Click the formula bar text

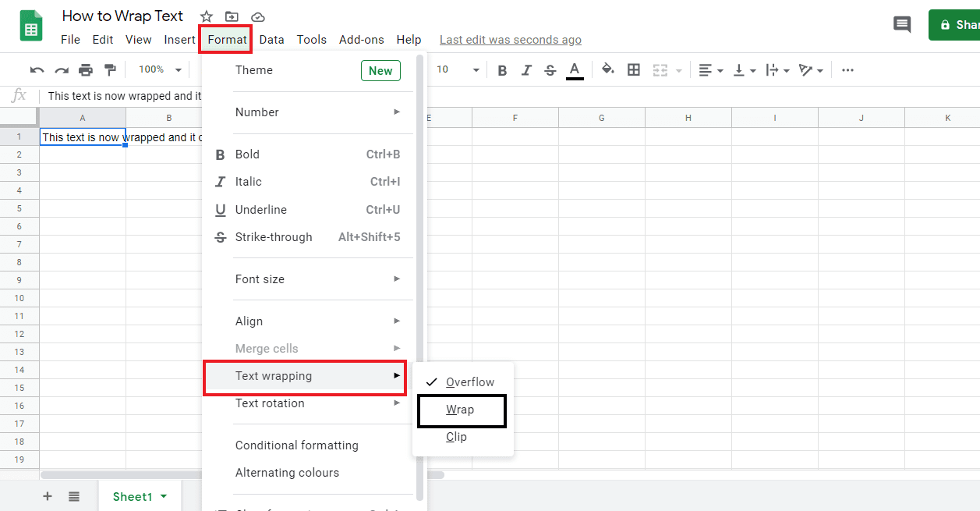tap(125, 96)
